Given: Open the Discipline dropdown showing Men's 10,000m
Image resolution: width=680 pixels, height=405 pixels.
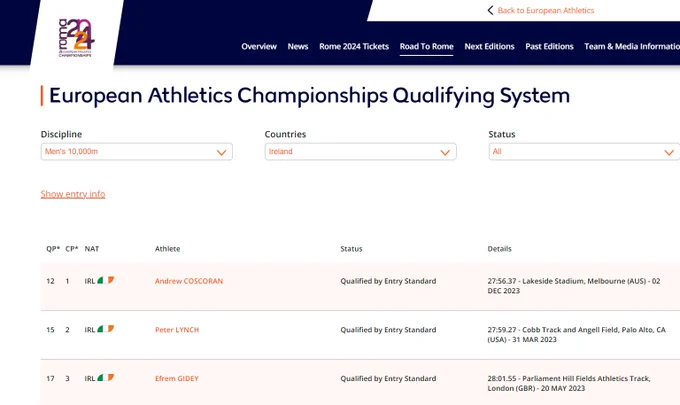Looking at the screenshot, I should point(137,152).
